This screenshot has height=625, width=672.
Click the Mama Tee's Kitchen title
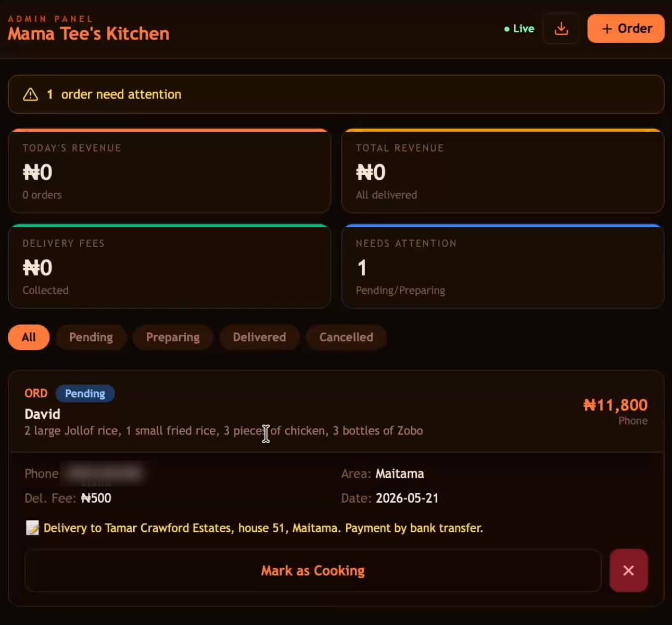(x=88, y=34)
